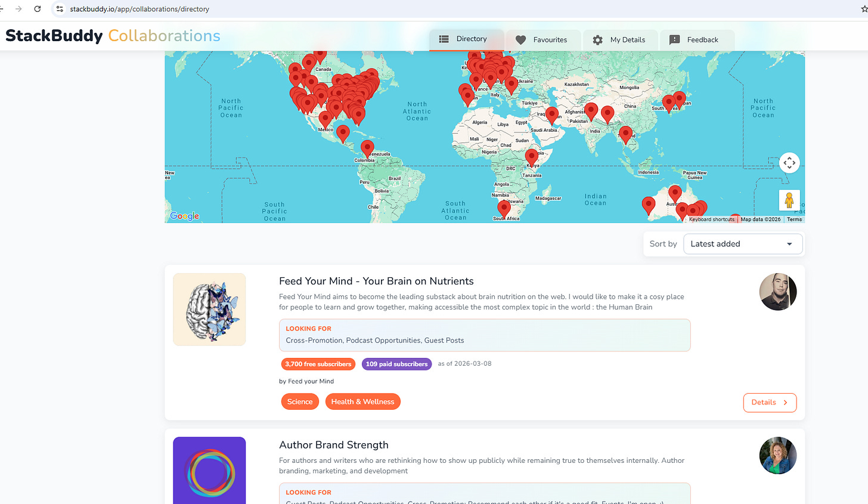Image resolution: width=868 pixels, height=504 pixels.
Task: Click the StackBuddy Collaborations logo
Action: point(113,36)
